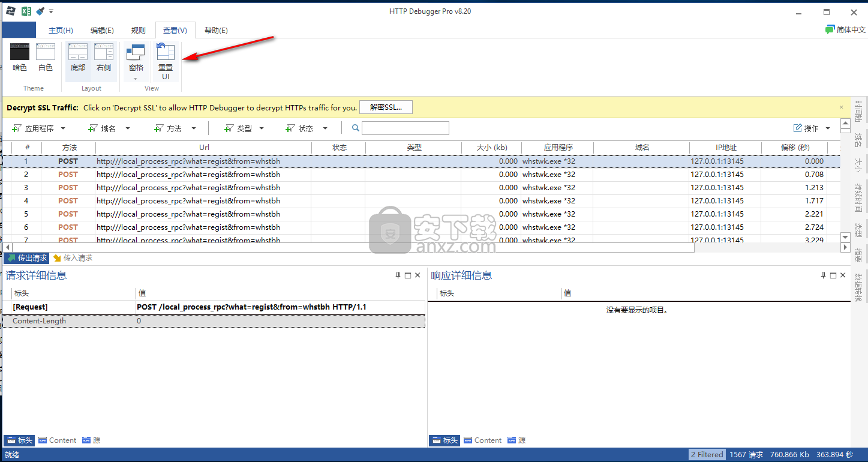Sort by the IP地址 column header
Screen dimensions: 868x462
point(725,148)
